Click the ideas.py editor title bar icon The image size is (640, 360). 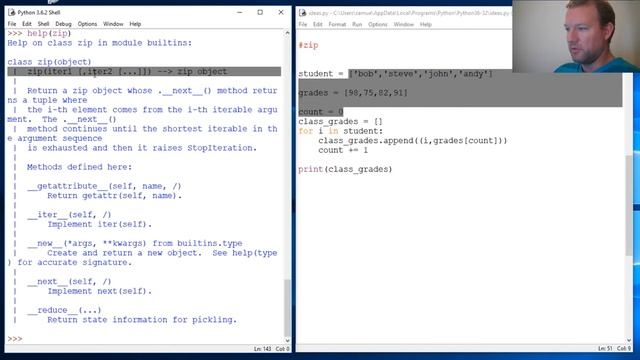coord(302,13)
